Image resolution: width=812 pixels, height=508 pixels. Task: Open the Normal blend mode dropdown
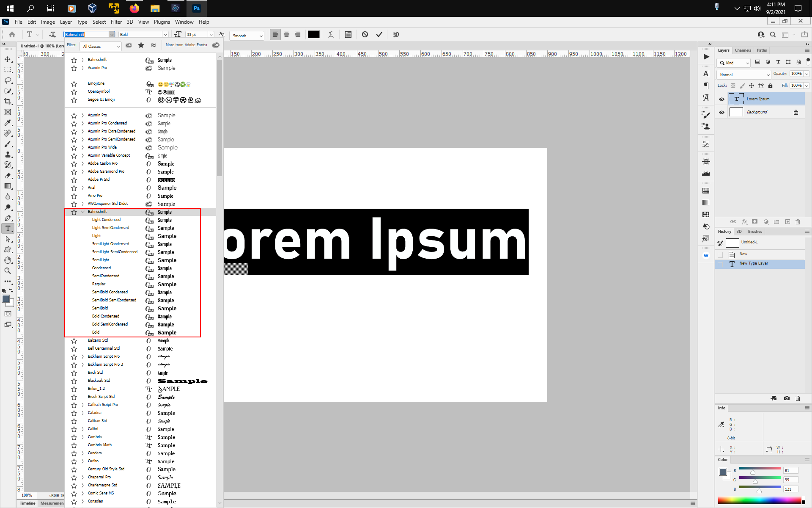pos(743,75)
